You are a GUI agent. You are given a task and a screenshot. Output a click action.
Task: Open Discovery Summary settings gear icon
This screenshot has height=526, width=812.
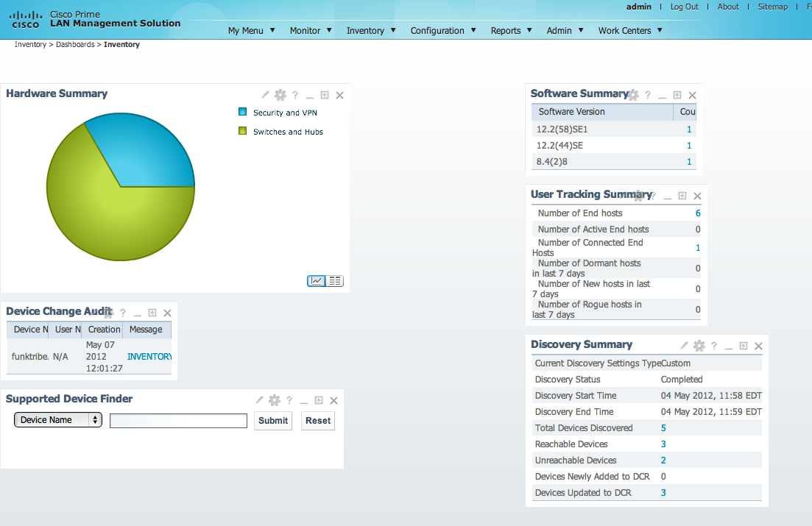click(x=699, y=346)
